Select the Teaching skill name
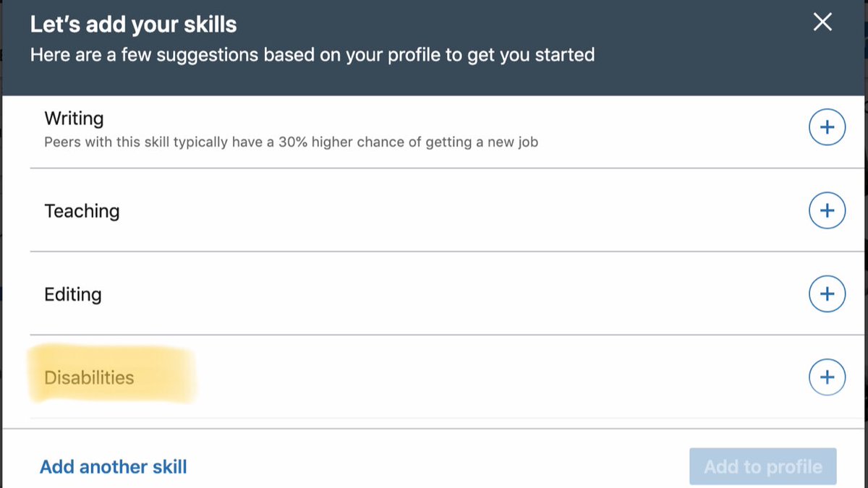Viewport: 868px width, 488px height. tap(82, 211)
